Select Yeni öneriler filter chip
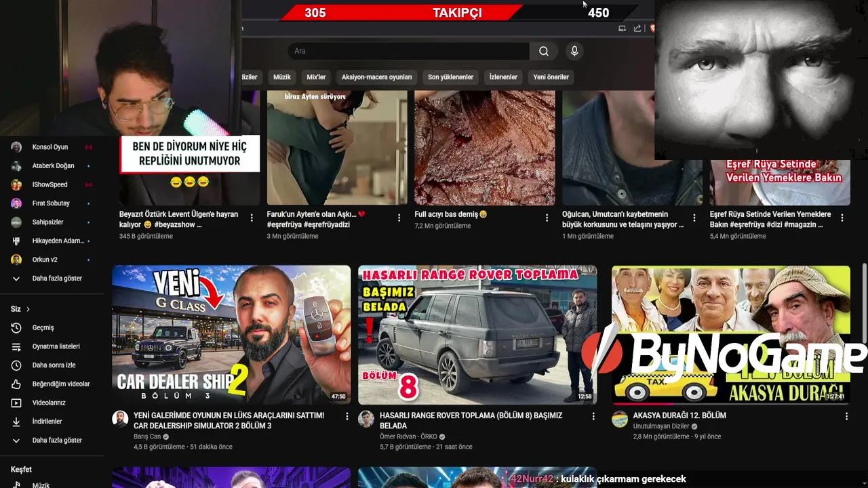The height and width of the screenshot is (488, 868). coord(551,77)
